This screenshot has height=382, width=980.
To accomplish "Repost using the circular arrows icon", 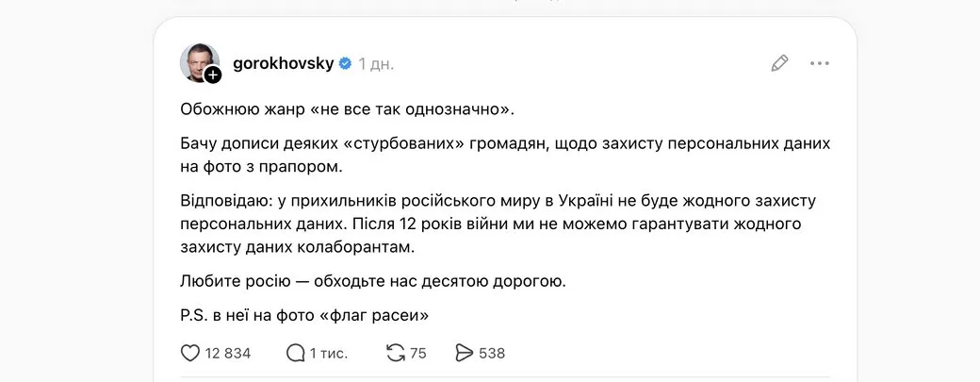I will tap(396, 353).
